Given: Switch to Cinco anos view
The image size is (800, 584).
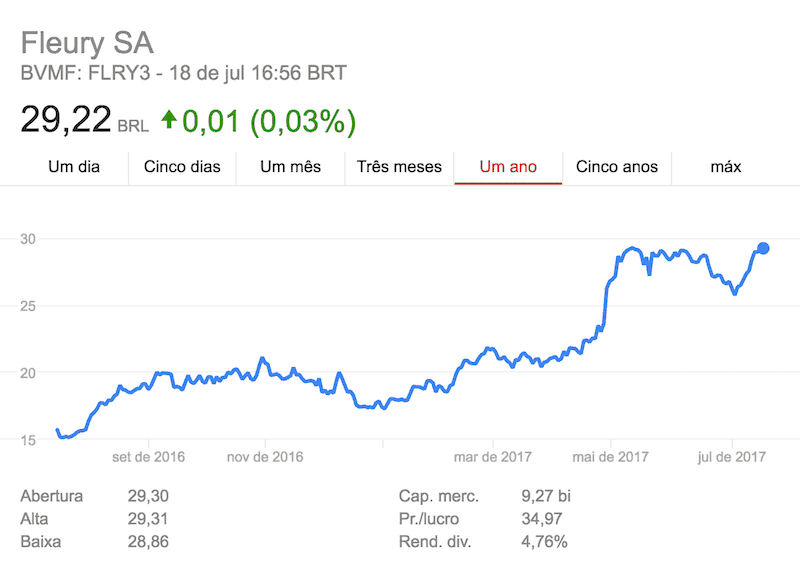Looking at the screenshot, I should tap(617, 167).
